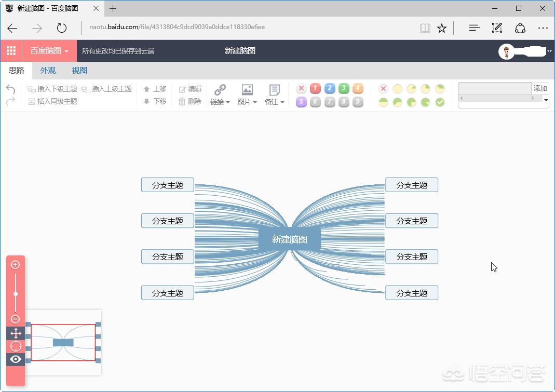Remove the priority with the red X badge
The image size is (555, 392).
301,89
